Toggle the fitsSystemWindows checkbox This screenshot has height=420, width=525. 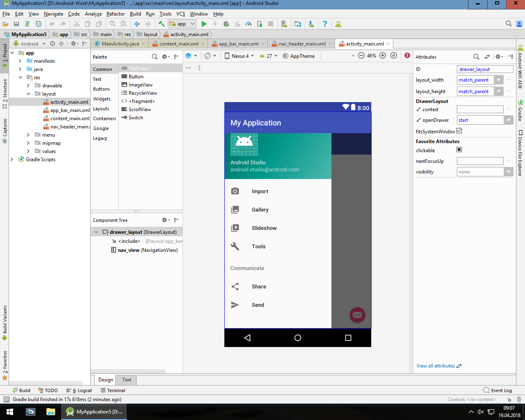tap(459, 131)
